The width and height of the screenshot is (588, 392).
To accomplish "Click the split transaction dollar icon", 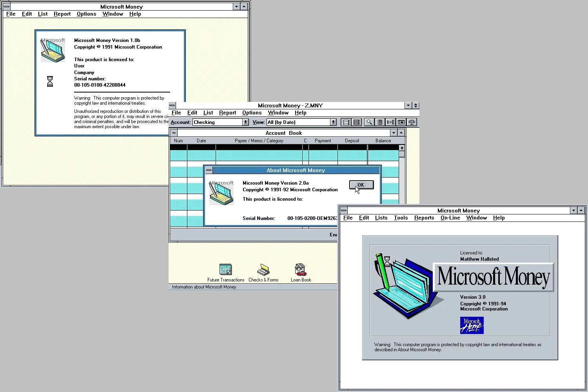I will pyautogui.click(x=390, y=122).
